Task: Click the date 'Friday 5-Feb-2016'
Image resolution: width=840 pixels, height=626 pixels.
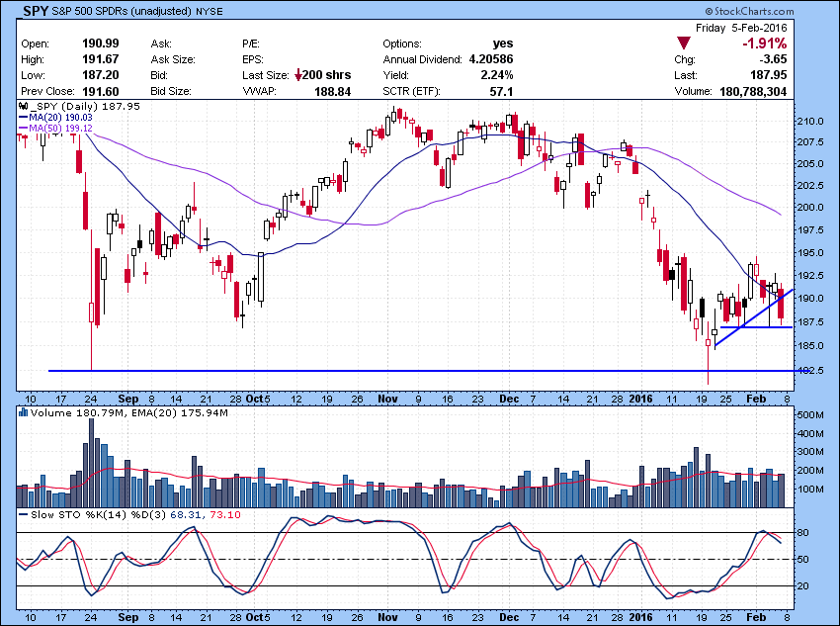Action: [741, 28]
